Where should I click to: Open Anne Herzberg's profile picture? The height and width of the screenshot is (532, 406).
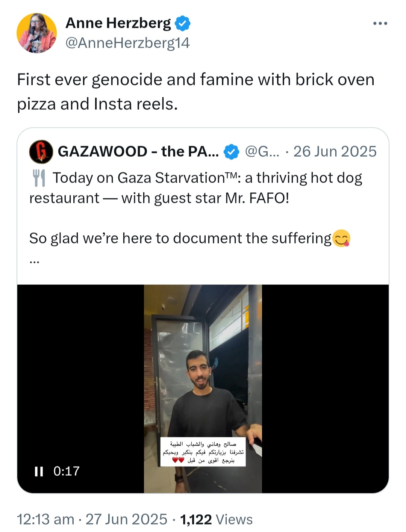[x=36, y=33]
